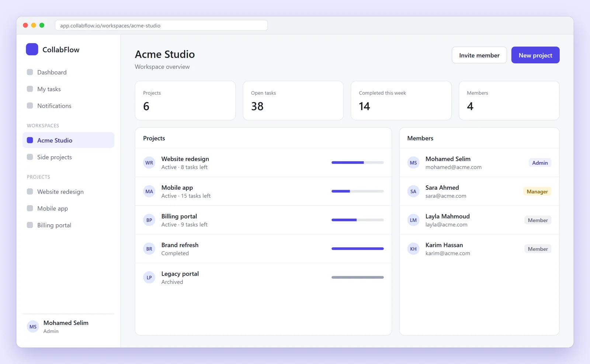Open the Completed this week card

pos(401,101)
